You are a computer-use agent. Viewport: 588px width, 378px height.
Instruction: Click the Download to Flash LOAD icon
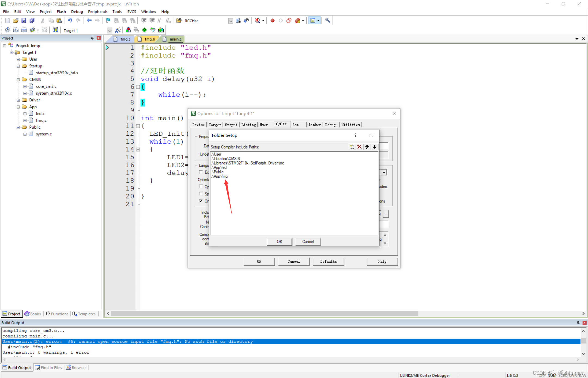pos(55,30)
